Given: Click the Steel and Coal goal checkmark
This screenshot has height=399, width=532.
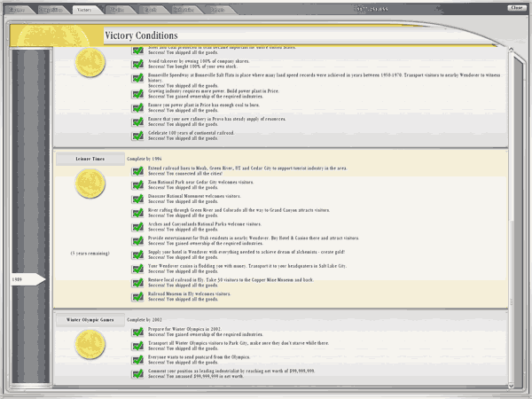Looking at the screenshot, I should click(x=137, y=51).
